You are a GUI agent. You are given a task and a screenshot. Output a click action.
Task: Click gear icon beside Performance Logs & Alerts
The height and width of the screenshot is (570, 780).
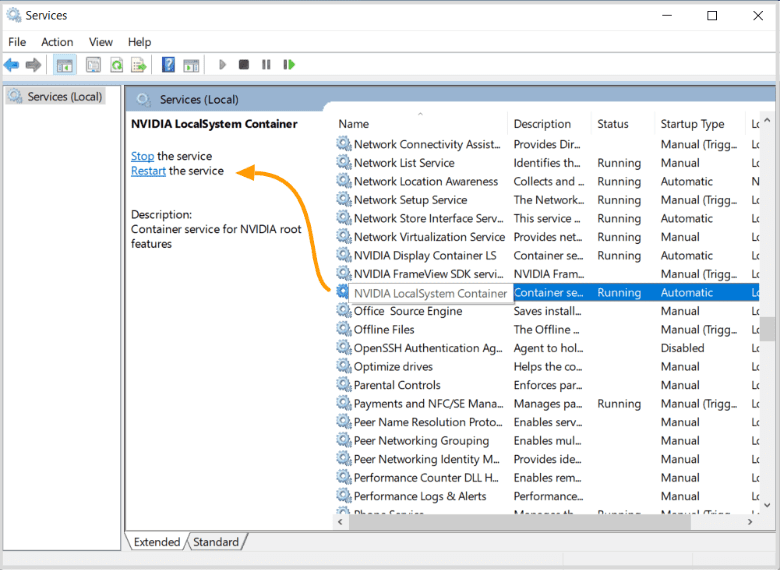click(344, 495)
